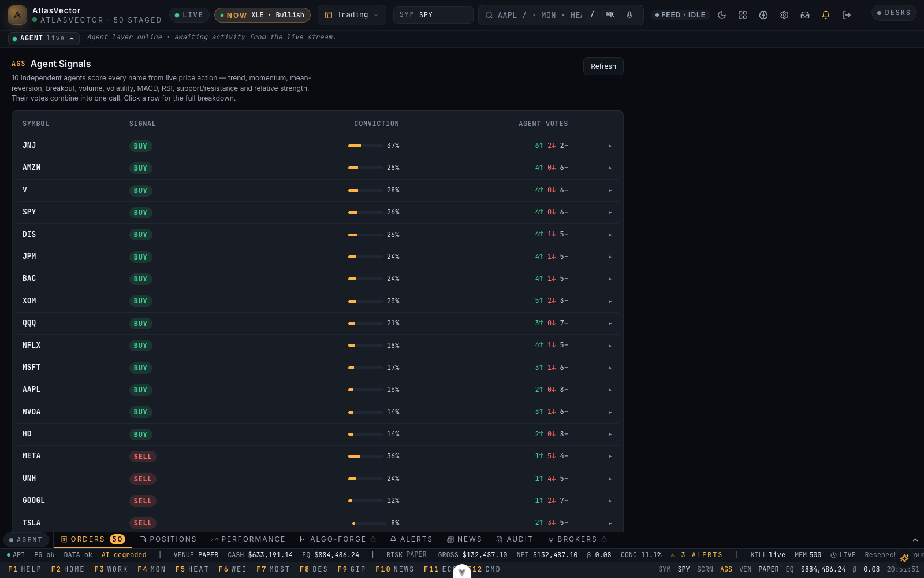
Task: Click the lock icon next to BROKERS
Action: (604, 539)
